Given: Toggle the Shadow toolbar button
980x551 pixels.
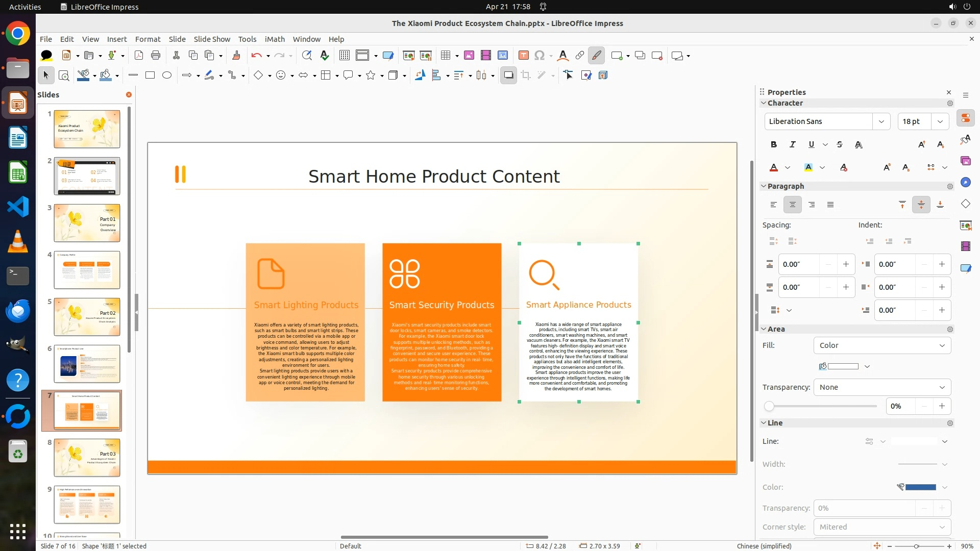Looking at the screenshot, I should tap(508, 76).
